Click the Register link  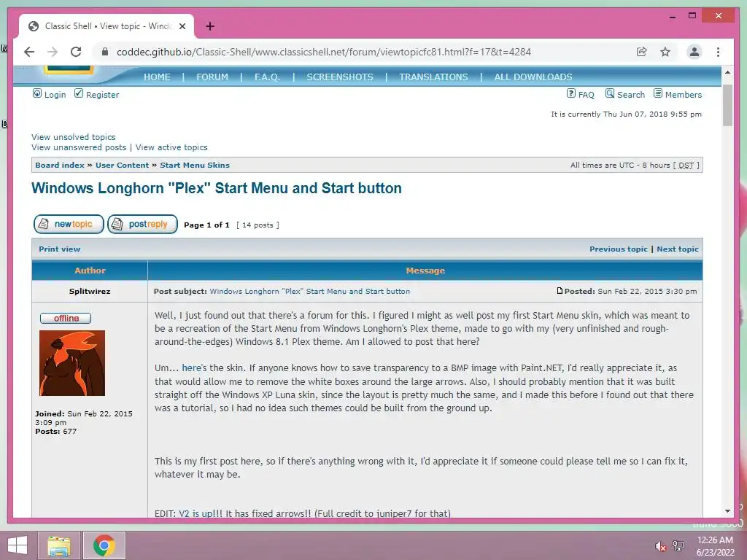coord(102,95)
